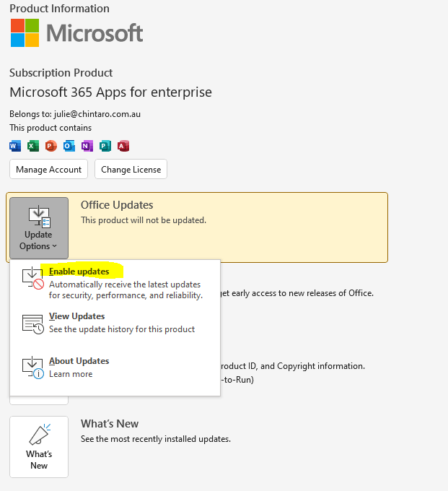Click 'Copyright information.' text
448x491 pixels.
[321, 366]
